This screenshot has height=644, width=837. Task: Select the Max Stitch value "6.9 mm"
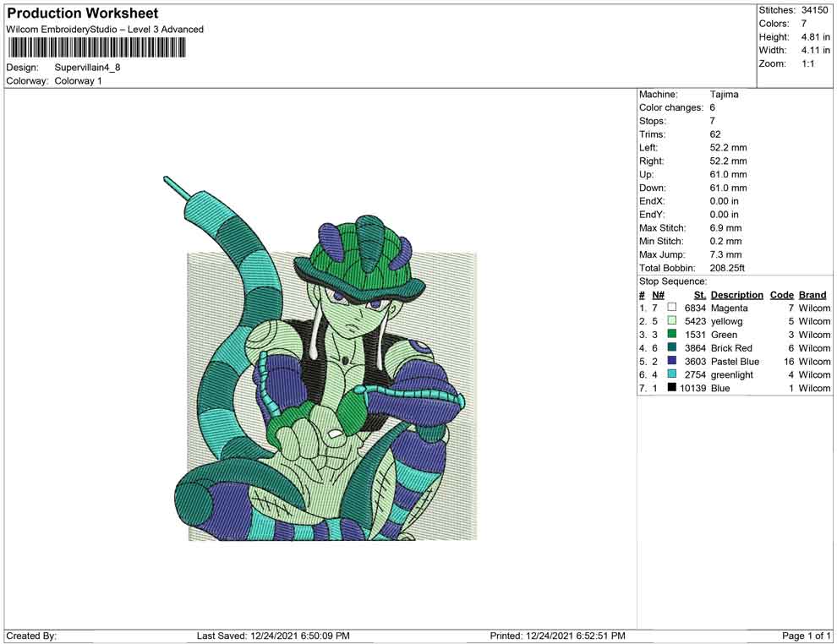[726, 228]
